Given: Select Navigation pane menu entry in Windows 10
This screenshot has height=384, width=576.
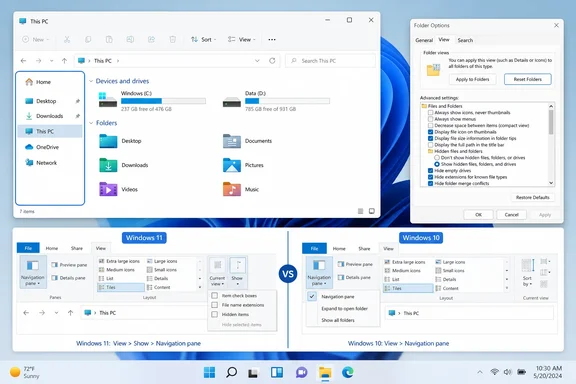Looking at the screenshot, I should point(343,297).
